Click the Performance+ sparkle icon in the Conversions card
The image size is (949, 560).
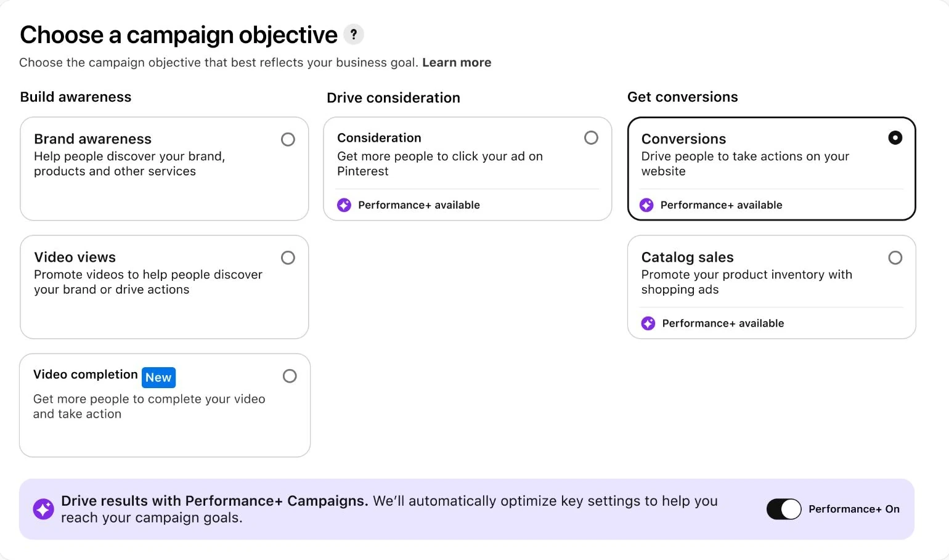[646, 205]
